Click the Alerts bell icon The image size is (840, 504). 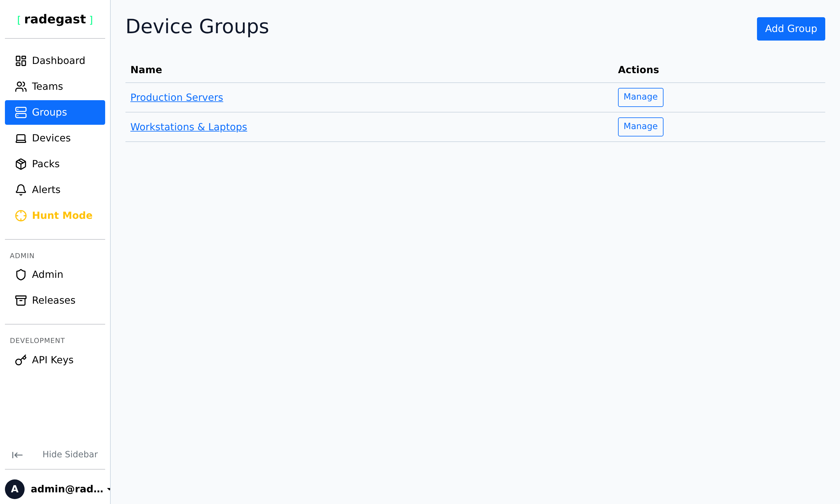pos(21,190)
